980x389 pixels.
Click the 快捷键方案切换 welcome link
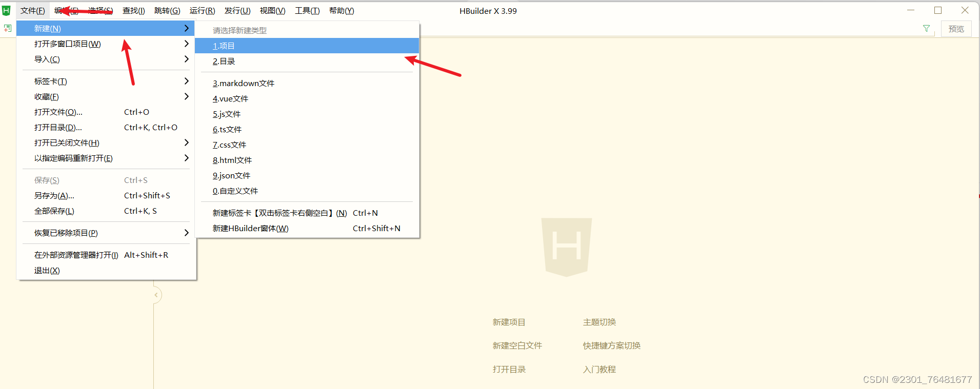point(612,346)
